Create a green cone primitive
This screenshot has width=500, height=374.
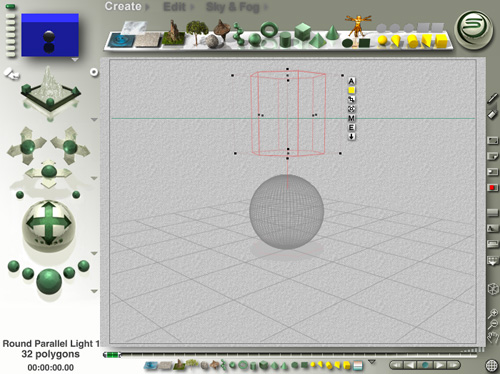pyautogui.click(x=332, y=33)
